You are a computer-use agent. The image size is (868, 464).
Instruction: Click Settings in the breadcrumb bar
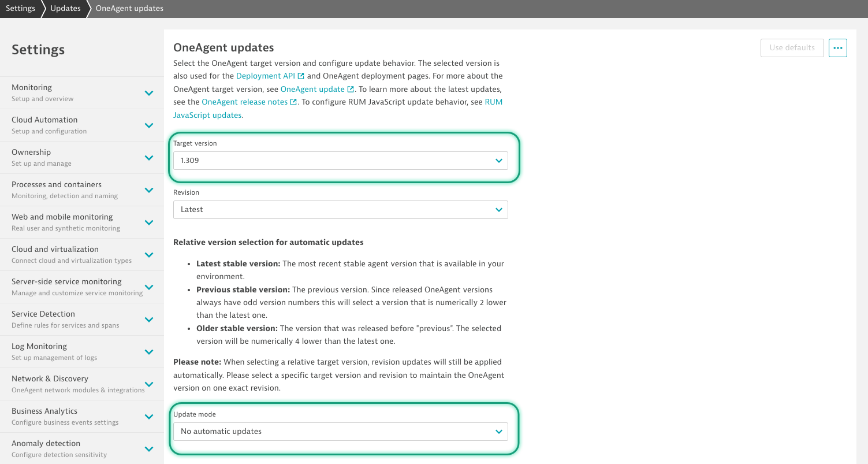pos(20,8)
